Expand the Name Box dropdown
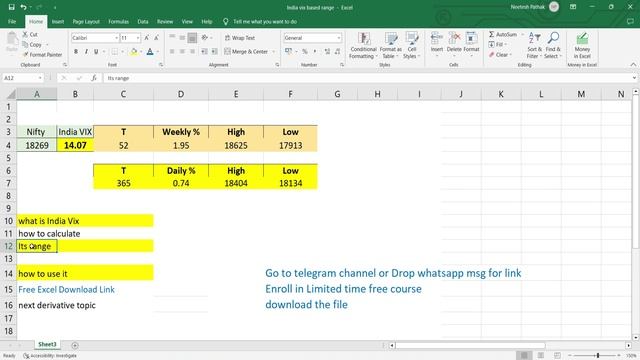The height and width of the screenshot is (360, 640). click(x=40, y=78)
